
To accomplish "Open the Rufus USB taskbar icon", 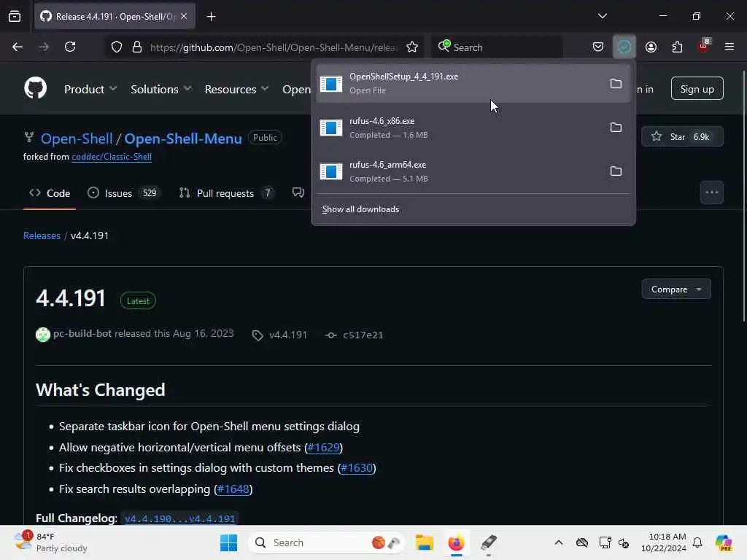I will click(488, 542).
